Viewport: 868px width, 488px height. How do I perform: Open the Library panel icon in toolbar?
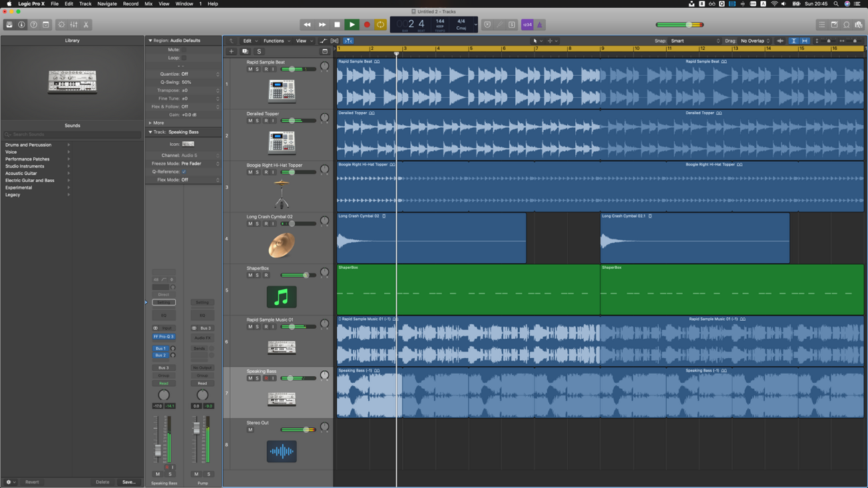pos(9,25)
